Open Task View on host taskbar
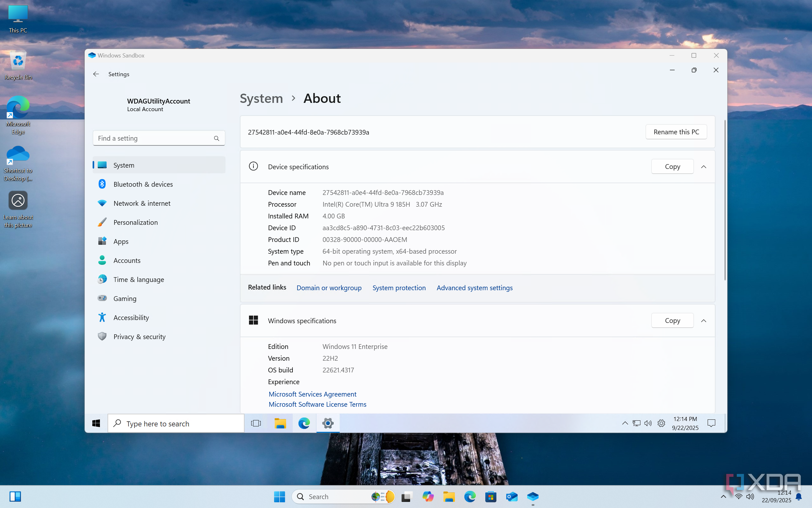The height and width of the screenshot is (508, 812). click(406, 497)
